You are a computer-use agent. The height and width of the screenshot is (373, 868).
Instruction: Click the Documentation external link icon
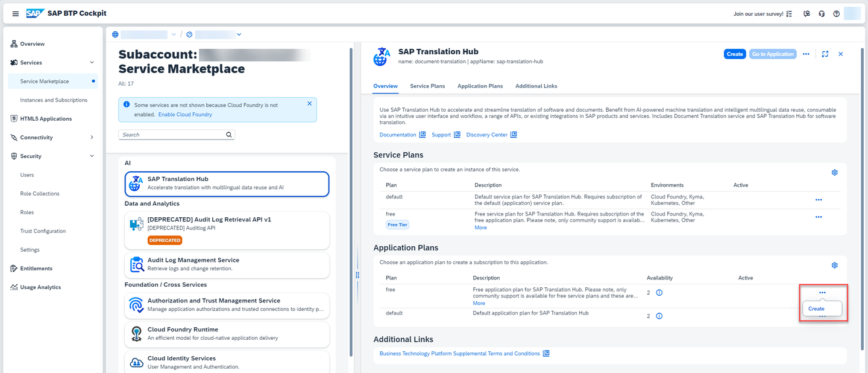pyautogui.click(x=423, y=135)
